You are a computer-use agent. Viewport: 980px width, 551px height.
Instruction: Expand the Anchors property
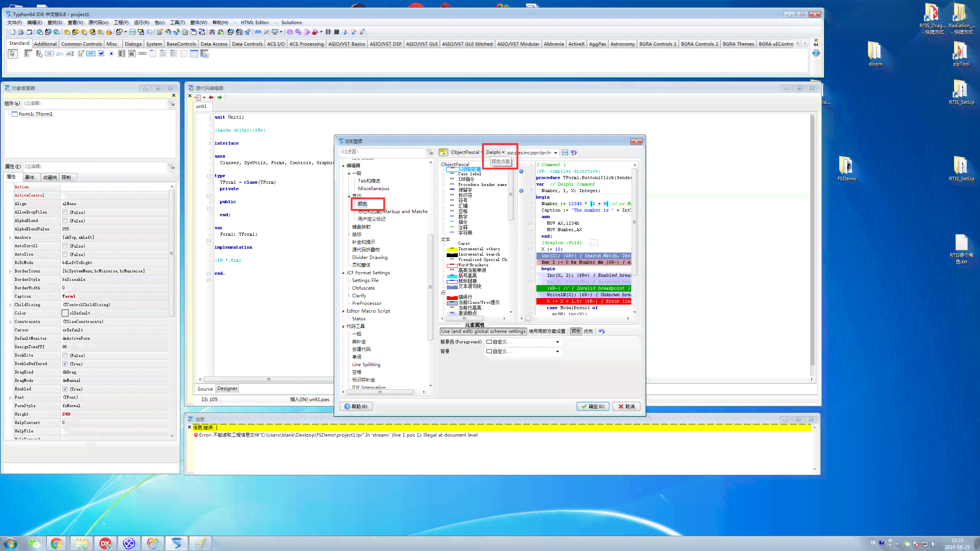point(10,238)
